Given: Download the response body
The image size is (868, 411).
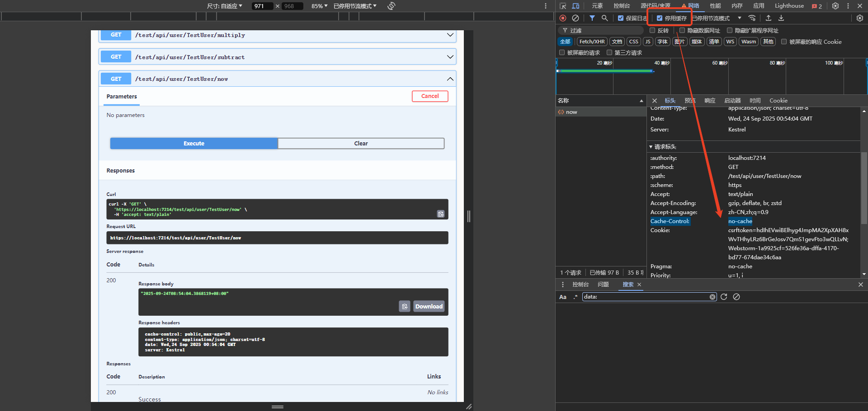Looking at the screenshot, I should [x=429, y=306].
